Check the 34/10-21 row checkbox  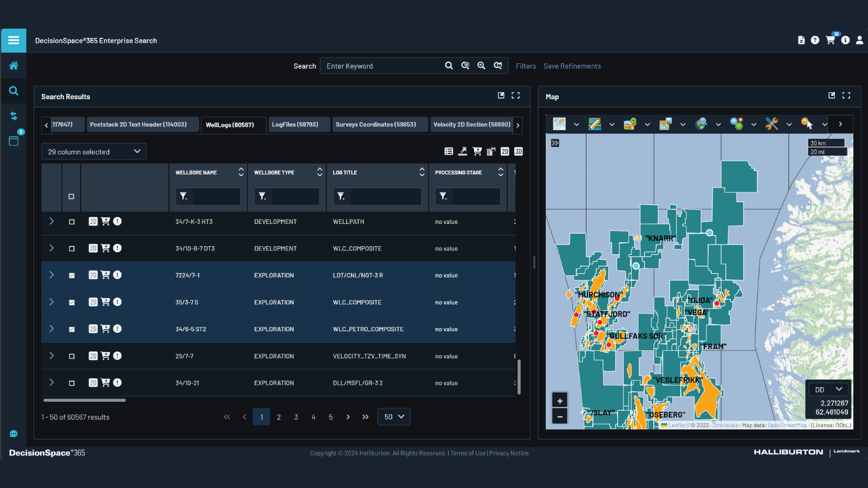(72, 383)
